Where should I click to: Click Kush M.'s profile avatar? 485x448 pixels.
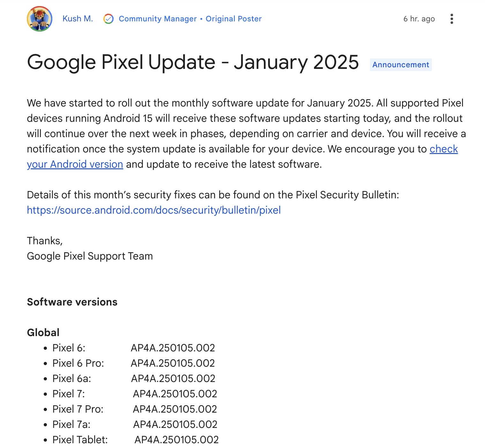click(x=40, y=19)
